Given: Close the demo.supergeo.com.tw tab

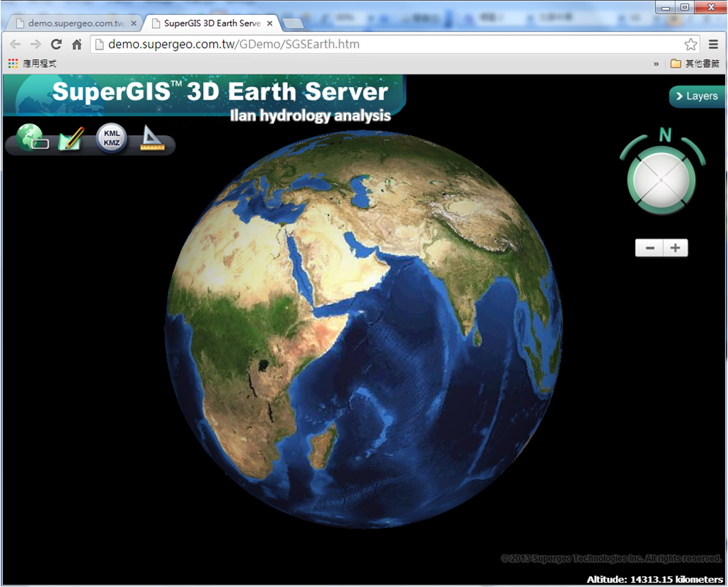Looking at the screenshot, I should 134,24.
